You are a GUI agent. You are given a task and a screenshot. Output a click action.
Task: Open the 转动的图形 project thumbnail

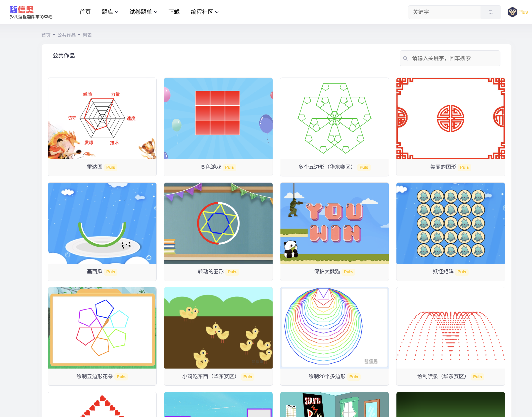coord(218,223)
